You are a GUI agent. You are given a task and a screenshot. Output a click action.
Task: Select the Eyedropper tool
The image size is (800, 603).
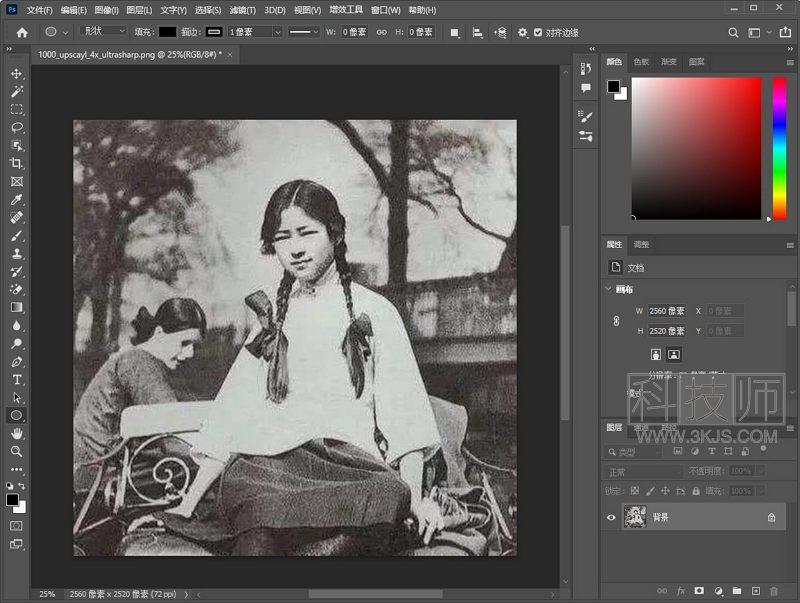16,199
